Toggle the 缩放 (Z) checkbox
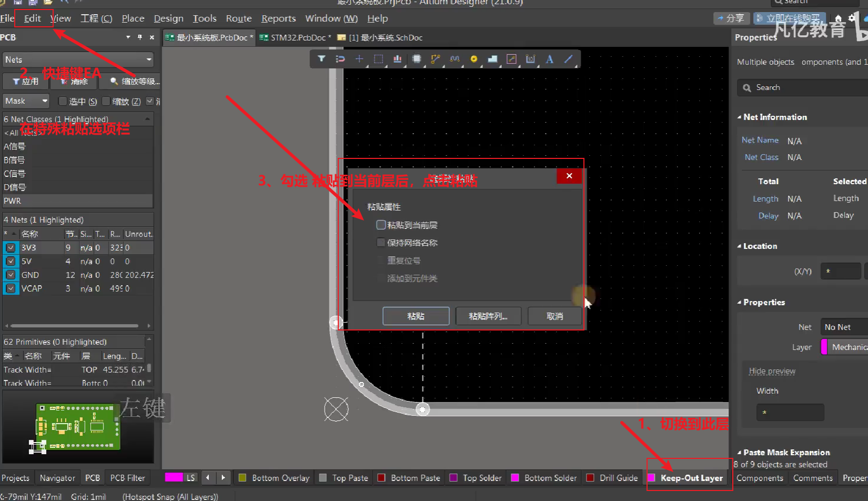The width and height of the screenshot is (868, 501). click(106, 101)
